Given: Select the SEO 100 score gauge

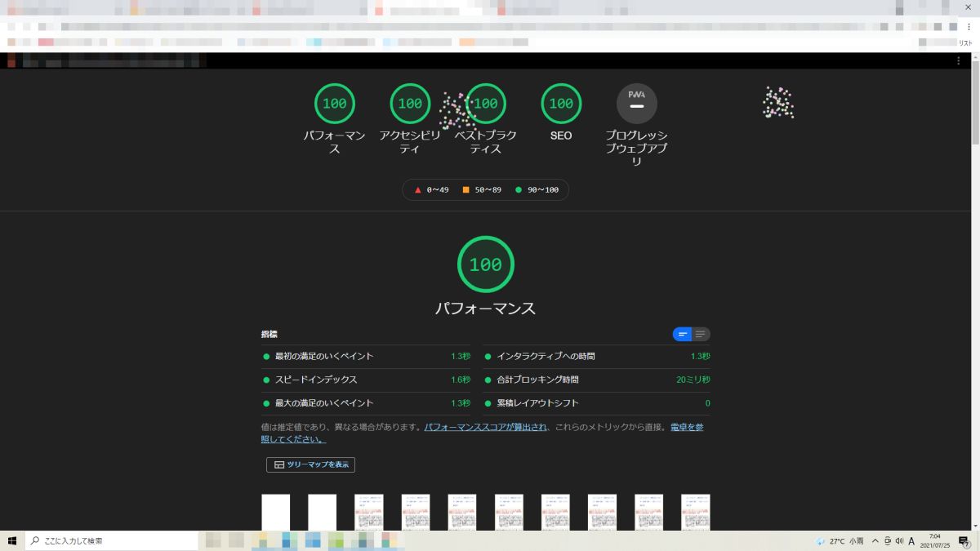Looking at the screenshot, I should 561,104.
